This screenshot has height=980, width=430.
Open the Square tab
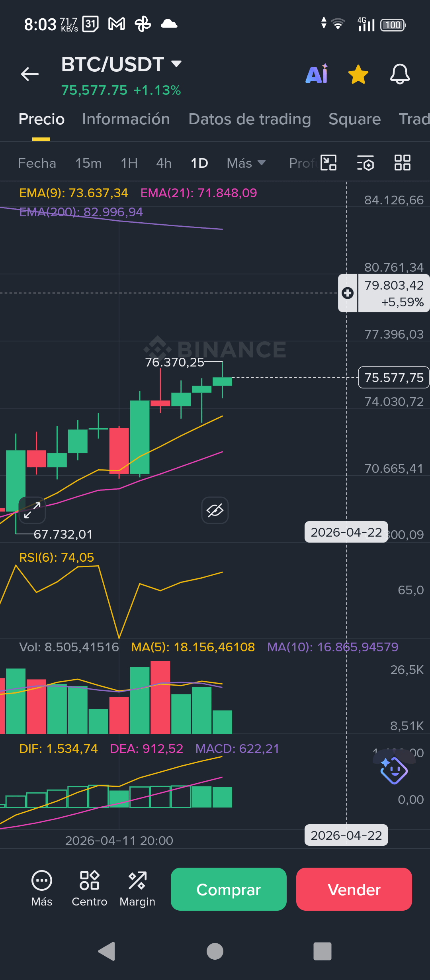pyautogui.click(x=354, y=119)
